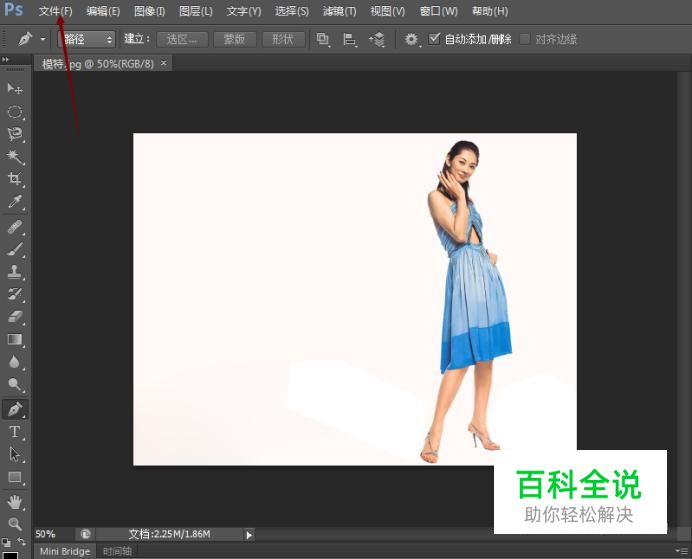Open the 编辑(E) menu

pyautogui.click(x=103, y=11)
